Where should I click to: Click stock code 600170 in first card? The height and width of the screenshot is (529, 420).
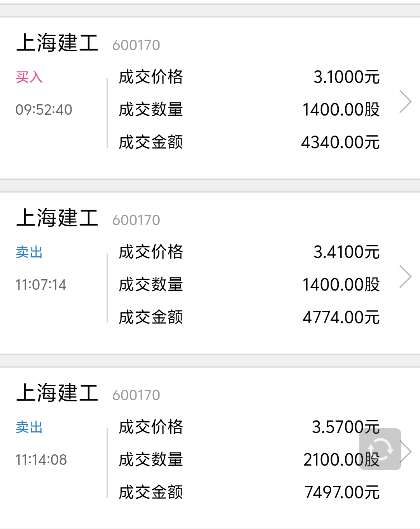136,45
